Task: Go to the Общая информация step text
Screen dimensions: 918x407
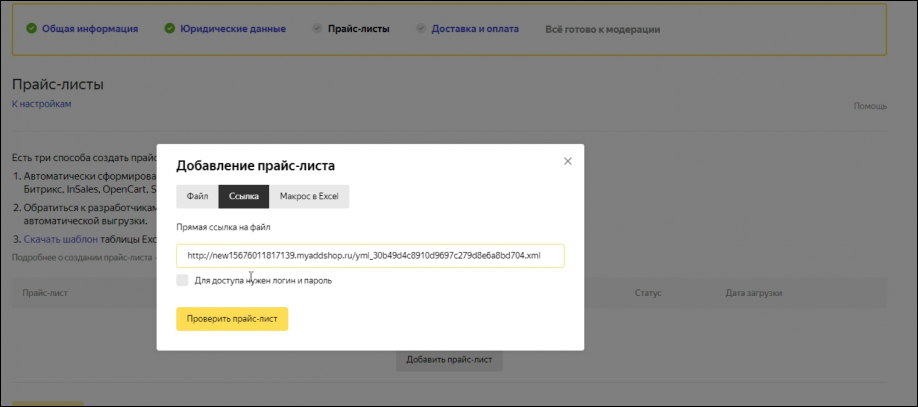Action: [x=90, y=29]
